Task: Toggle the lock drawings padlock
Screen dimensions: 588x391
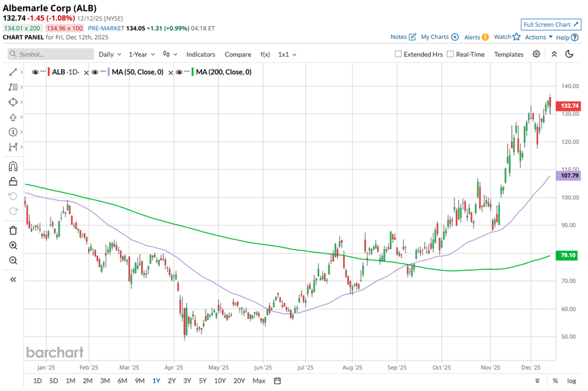Action: (13, 181)
